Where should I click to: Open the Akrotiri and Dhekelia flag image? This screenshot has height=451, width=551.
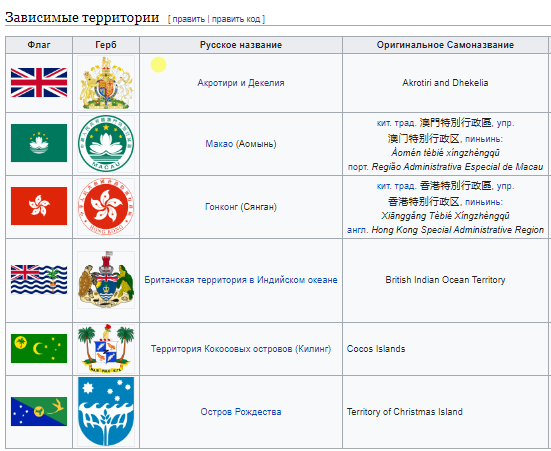coord(39,83)
